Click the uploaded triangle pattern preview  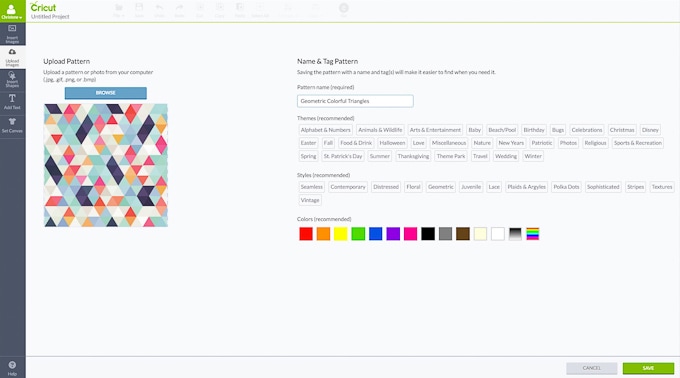[106, 165]
